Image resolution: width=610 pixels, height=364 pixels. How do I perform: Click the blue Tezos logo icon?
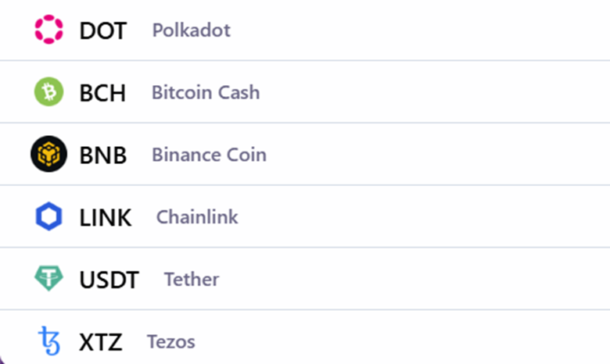click(49, 341)
